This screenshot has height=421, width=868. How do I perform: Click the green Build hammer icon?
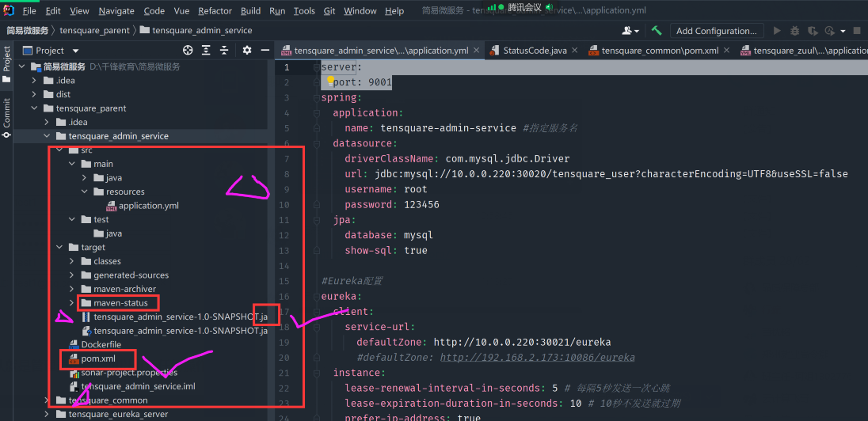(x=657, y=30)
